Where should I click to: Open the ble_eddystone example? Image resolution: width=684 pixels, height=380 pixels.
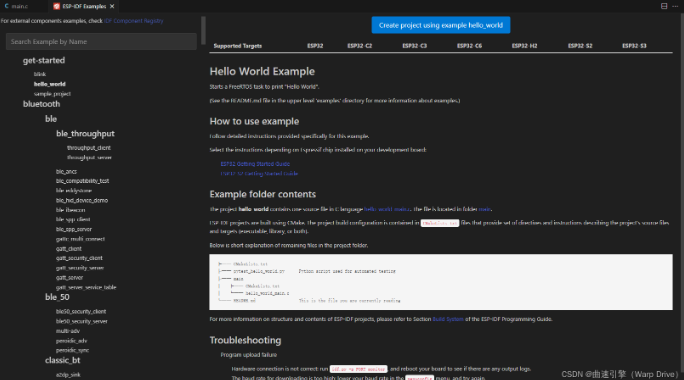coord(74,191)
